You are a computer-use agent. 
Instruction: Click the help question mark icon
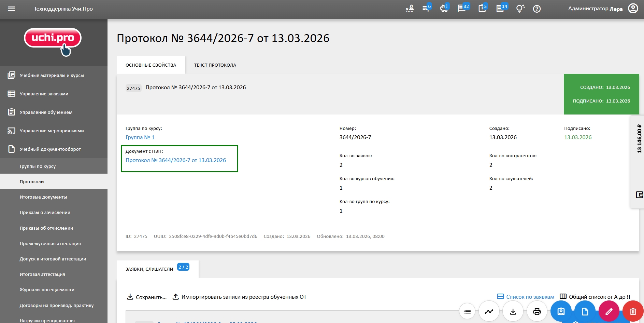537,9
